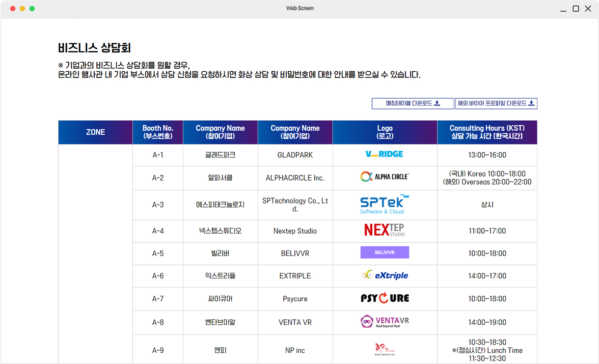The image size is (599, 364).
Task: Click the red close dot in title bar
Action: pos(13,9)
